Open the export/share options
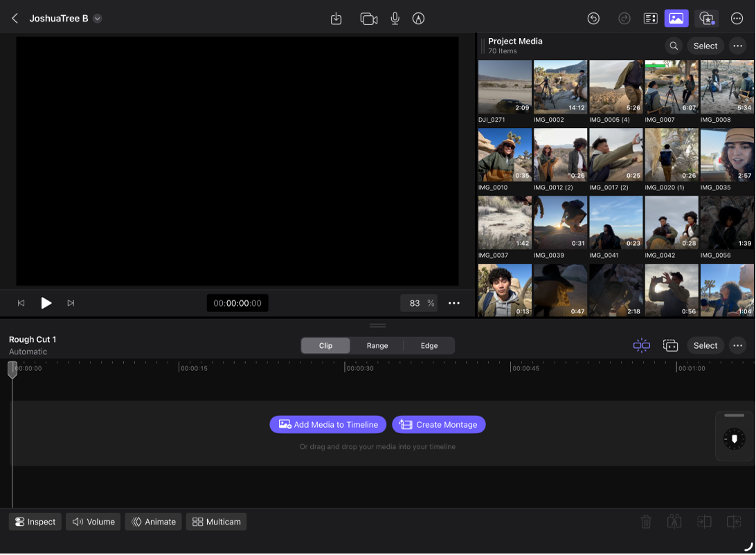 (336, 19)
